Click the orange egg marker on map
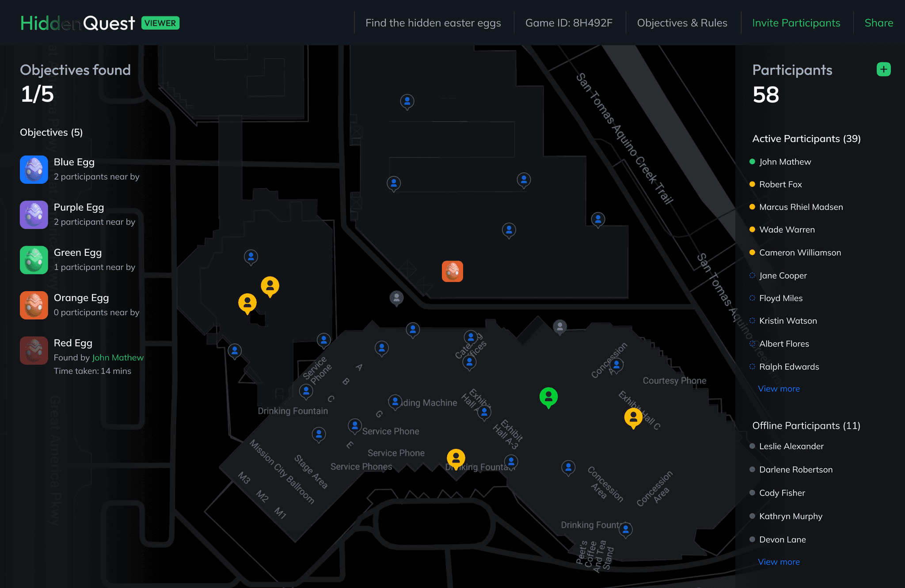905x588 pixels. 452,271
